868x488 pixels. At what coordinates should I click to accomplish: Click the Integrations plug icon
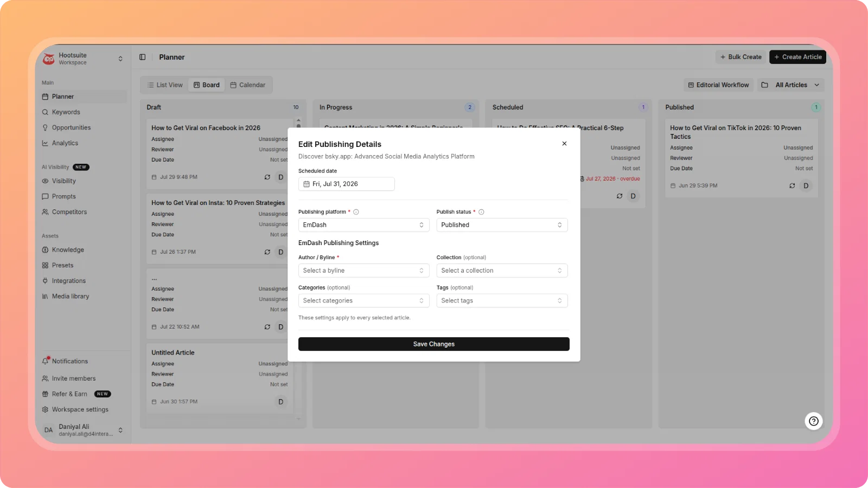(x=45, y=281)
